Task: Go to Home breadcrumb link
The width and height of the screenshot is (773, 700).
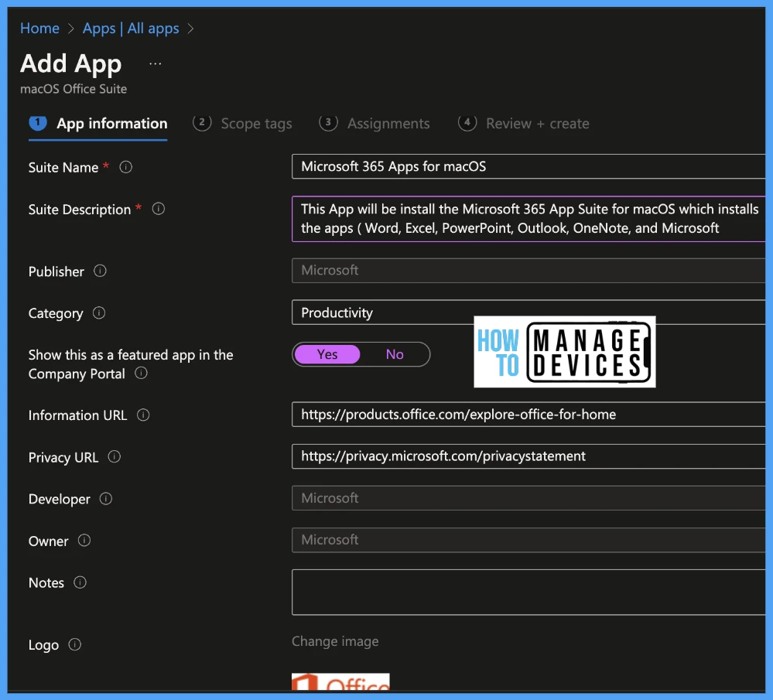Action: tap(40, 29)
